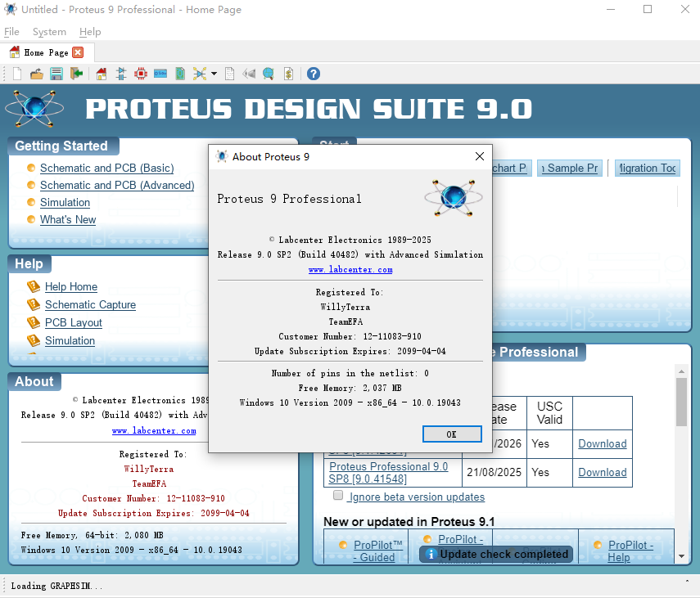Close the Home Page tab with red X
700x598 pixels.
coord(78,52)
